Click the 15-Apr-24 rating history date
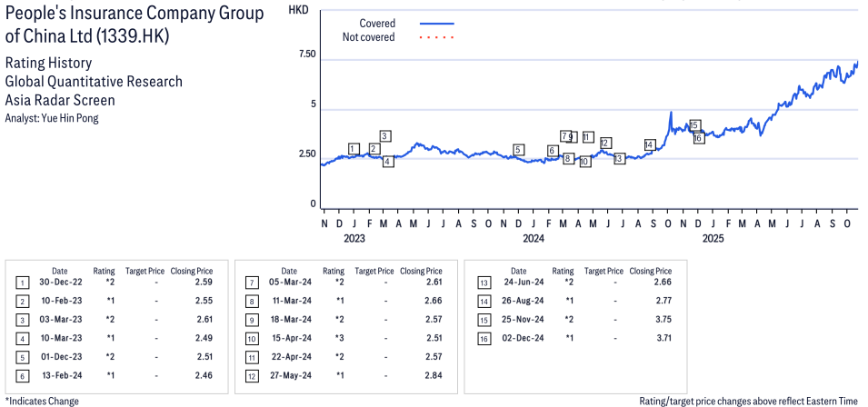The width and height of the screenshot is (868, 407). pos(288,339)
